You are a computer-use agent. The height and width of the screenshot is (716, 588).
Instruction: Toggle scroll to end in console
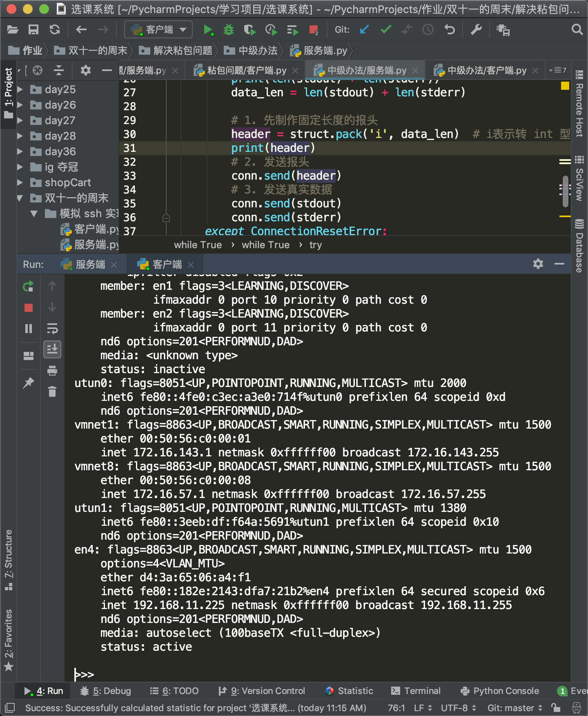pyautogui.click(x=52, y=349)
